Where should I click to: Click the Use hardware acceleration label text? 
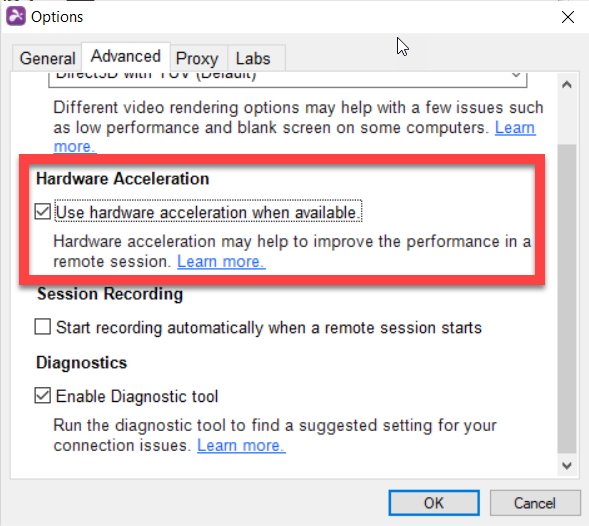(x=208, y=212)
